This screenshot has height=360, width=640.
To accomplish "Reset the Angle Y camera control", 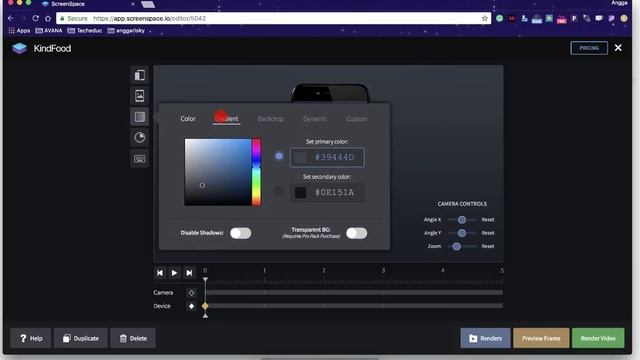I will pyautogui.click(x=488, y=233).
